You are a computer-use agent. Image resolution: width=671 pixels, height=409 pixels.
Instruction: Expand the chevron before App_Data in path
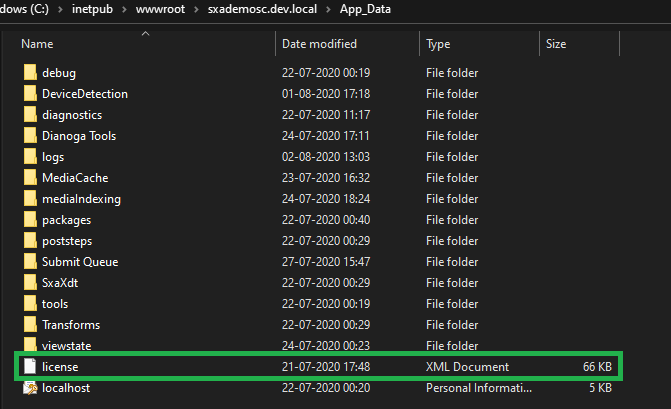tap(332, 10)
